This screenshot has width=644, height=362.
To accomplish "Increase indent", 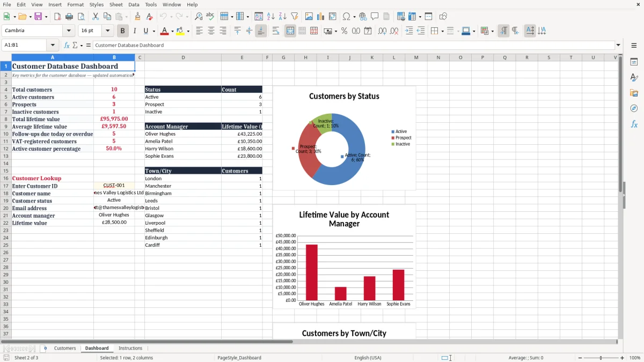I will (409, 31).
